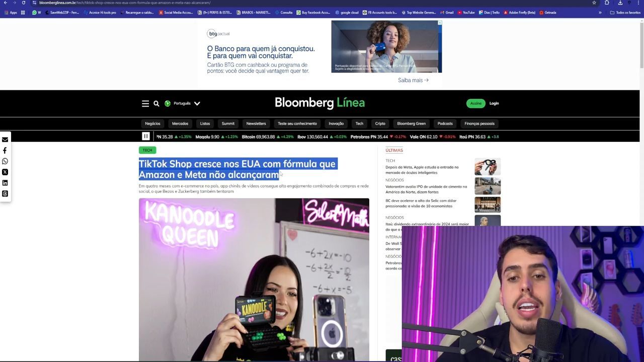Open the 'Todos os favoritos' folder
The height and width of the screenshot is (362, 644).
click(625, 13)
